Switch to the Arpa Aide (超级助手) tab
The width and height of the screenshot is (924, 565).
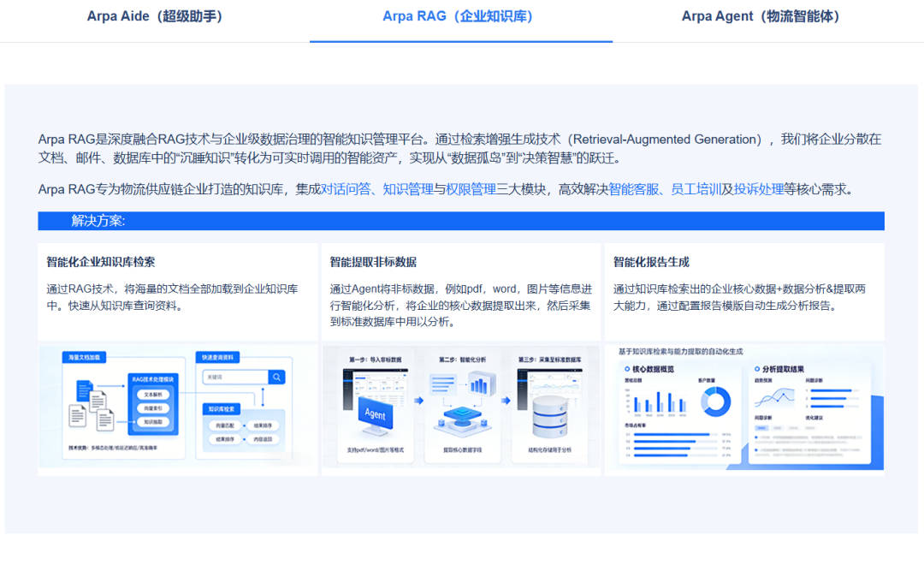[157, 16]
